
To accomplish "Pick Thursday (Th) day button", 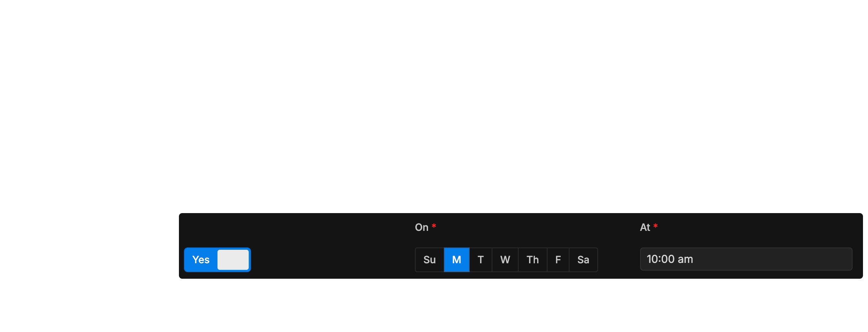I will 533,260.
